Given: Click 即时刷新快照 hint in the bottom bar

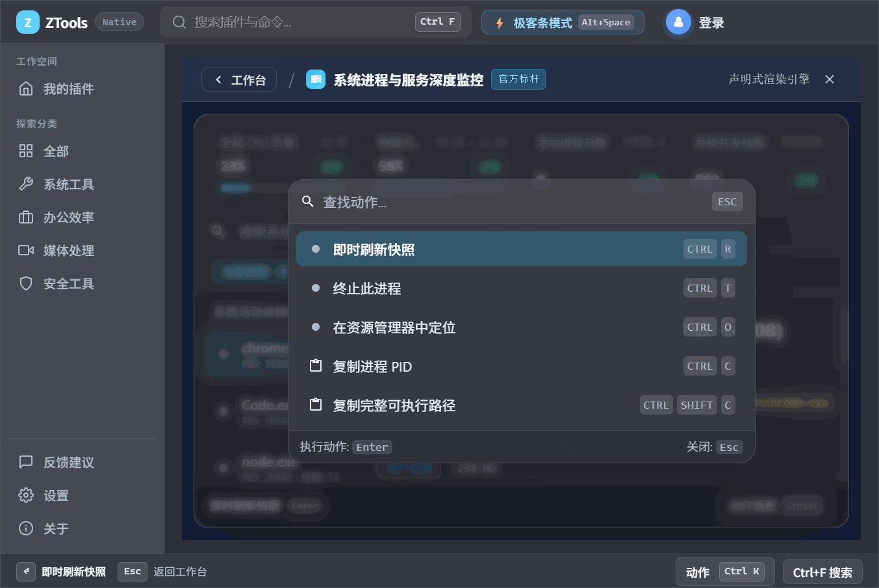Looking at the screenshot, I should pyautogui.click(x=73, y=572).
